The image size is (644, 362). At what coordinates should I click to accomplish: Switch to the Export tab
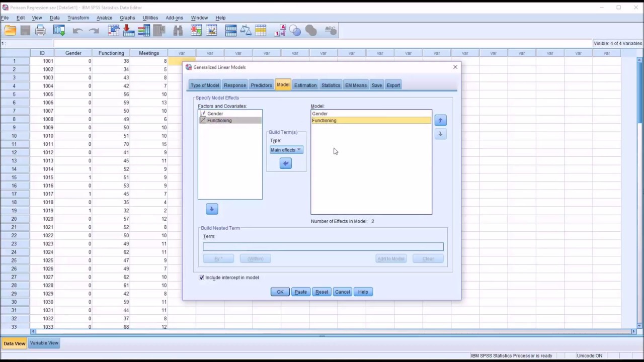393,85
